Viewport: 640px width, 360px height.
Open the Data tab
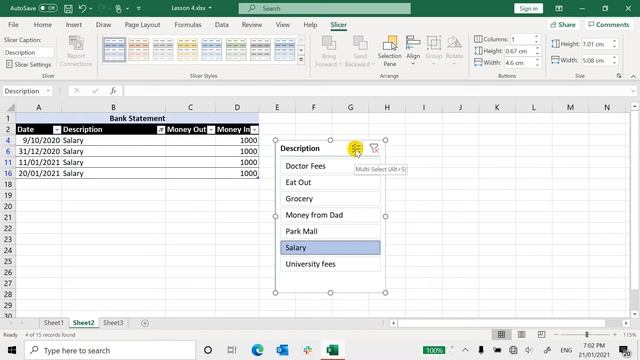pos(222,24)
